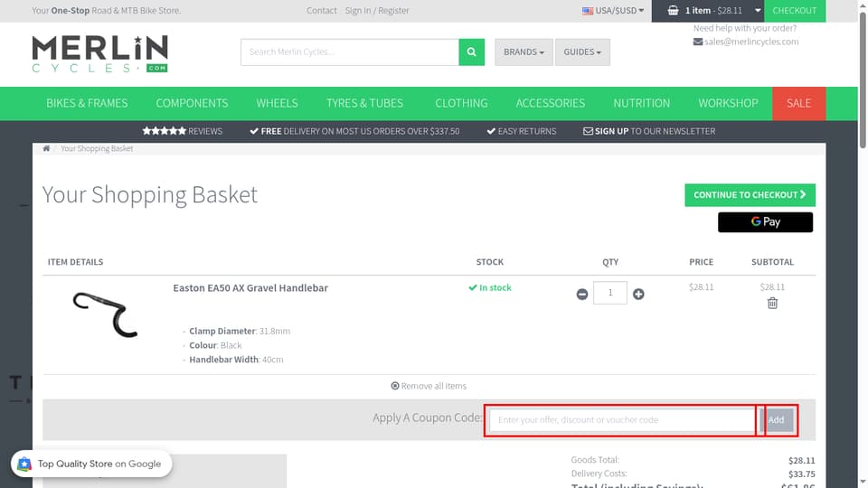Pay with the Google Pay button

765,222
